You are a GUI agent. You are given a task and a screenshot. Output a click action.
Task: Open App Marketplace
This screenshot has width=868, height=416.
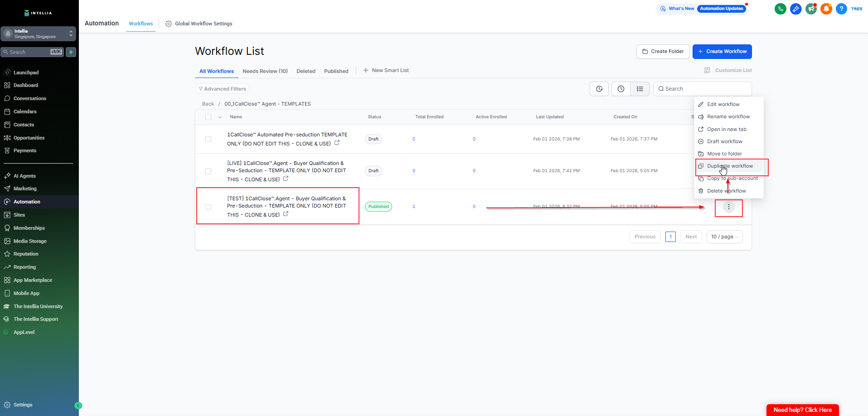point(33,280)
